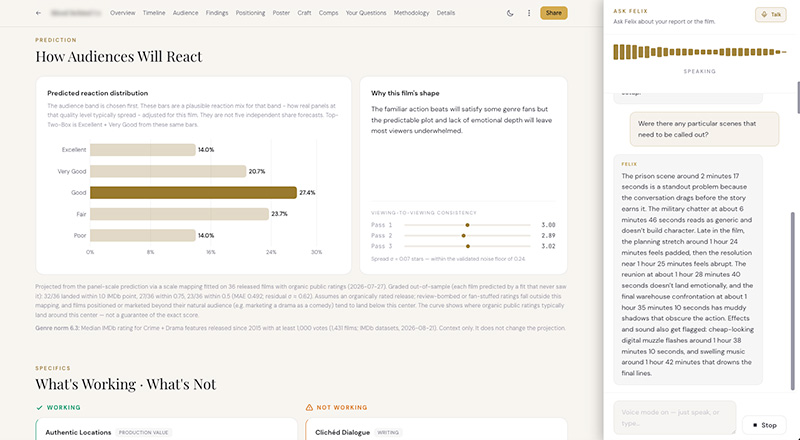
Task: Click the speaking audio waveform
Action: pyautogui.click(x=699, y=52)
